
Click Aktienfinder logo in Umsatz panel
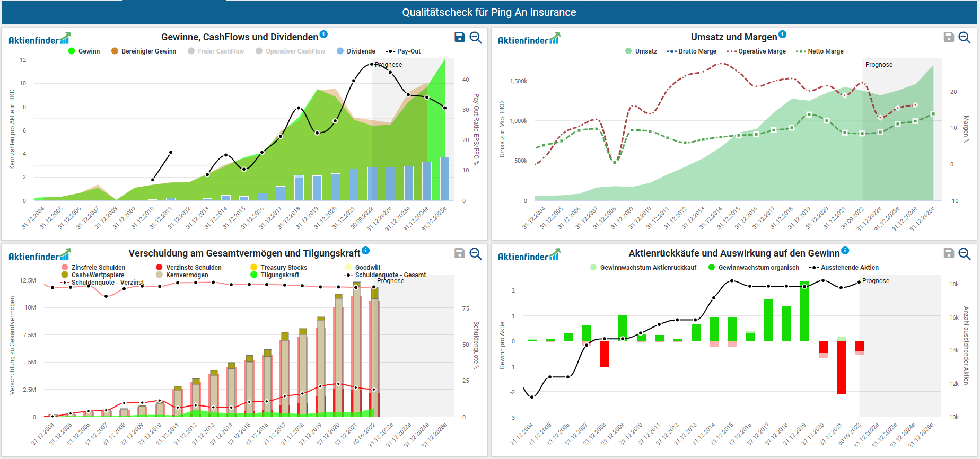[529, 39]
